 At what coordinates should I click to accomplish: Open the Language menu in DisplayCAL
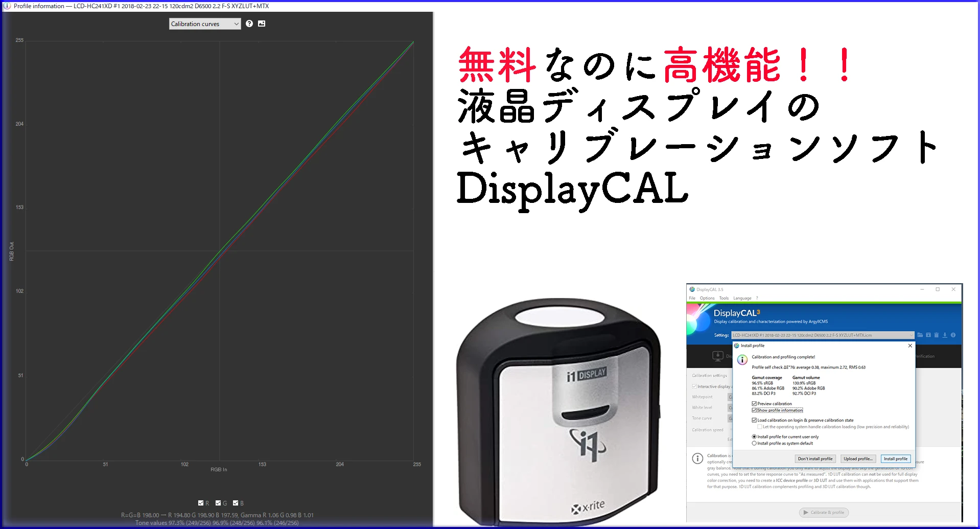click(742, 298)
